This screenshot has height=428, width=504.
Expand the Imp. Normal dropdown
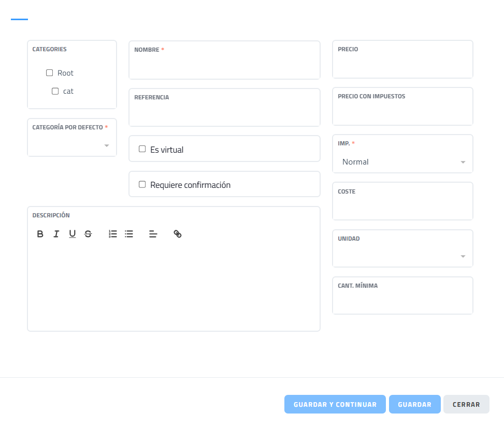pyautogui.click(x=402, y=162)
